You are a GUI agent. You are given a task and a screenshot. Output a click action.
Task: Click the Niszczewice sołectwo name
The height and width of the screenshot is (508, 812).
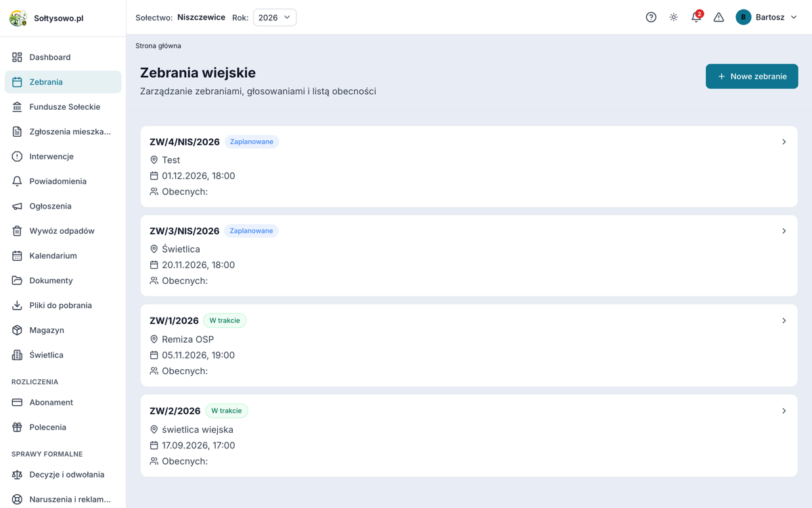click(201, 18)
